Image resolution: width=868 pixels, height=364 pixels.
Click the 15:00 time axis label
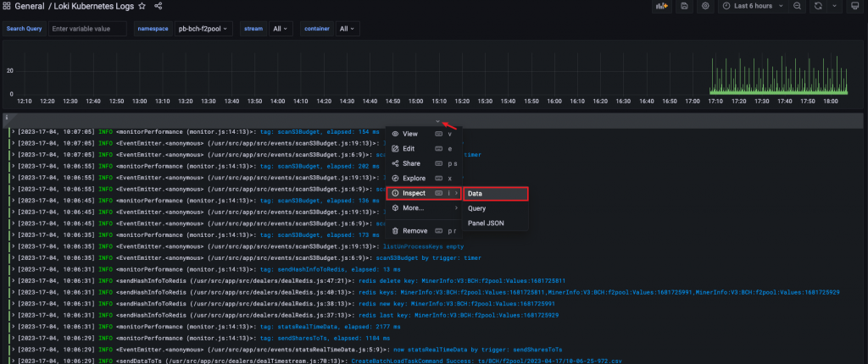416,102
